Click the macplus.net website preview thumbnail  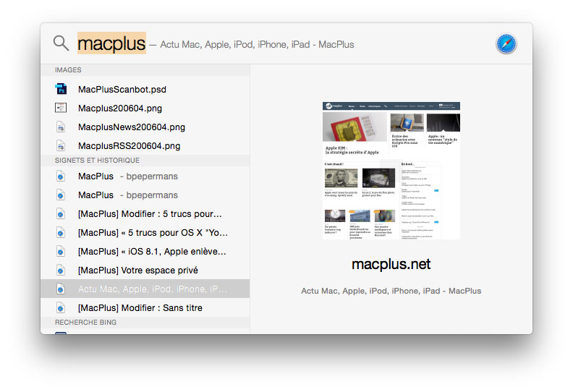391,171
